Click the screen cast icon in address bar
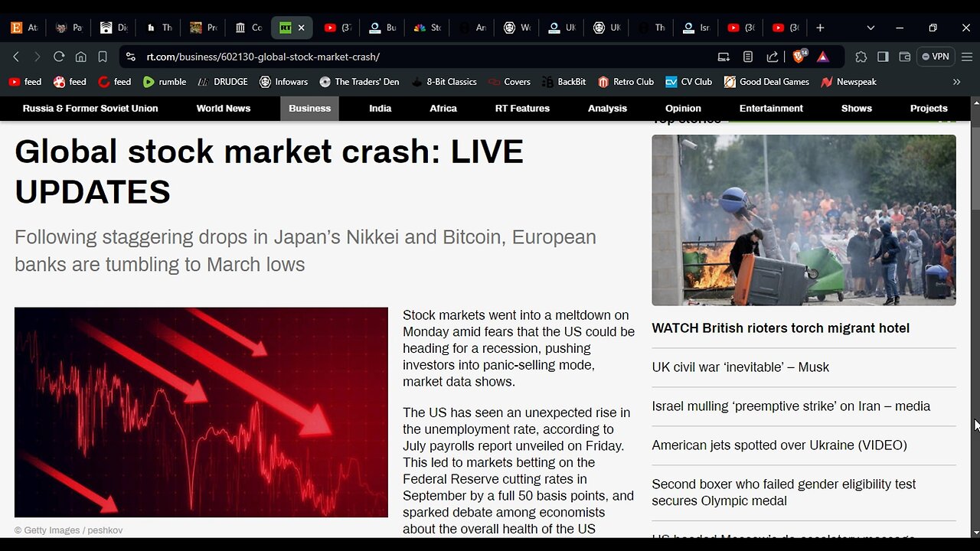 point(724,57)
